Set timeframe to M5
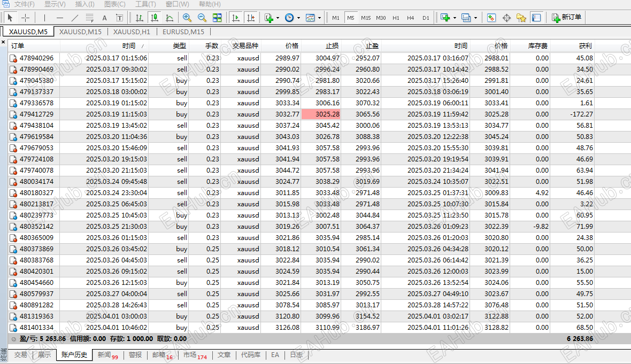This screenshot has height=364, width=631. click(350, 18)
